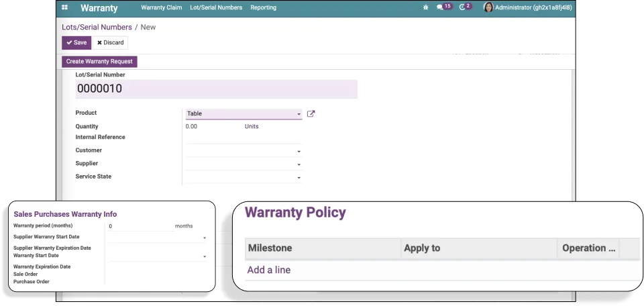Screen dimensions: 644x306
Task: Click the Supplier Warranty Expiration Date label
Action: (52, 248)
